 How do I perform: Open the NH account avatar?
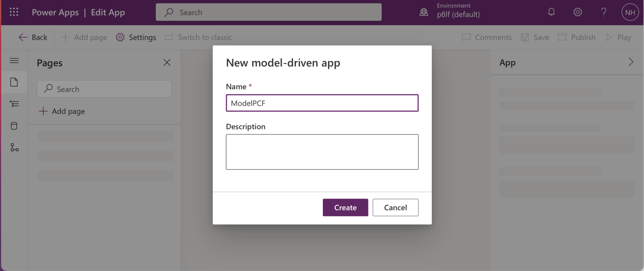coord(630,13)
